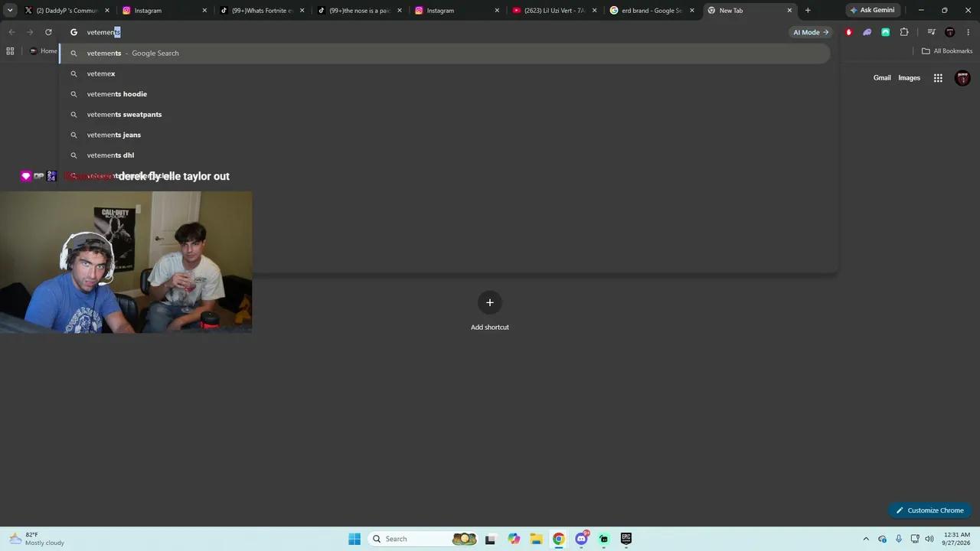Open the All Bookmarks folder

[947, 51]
